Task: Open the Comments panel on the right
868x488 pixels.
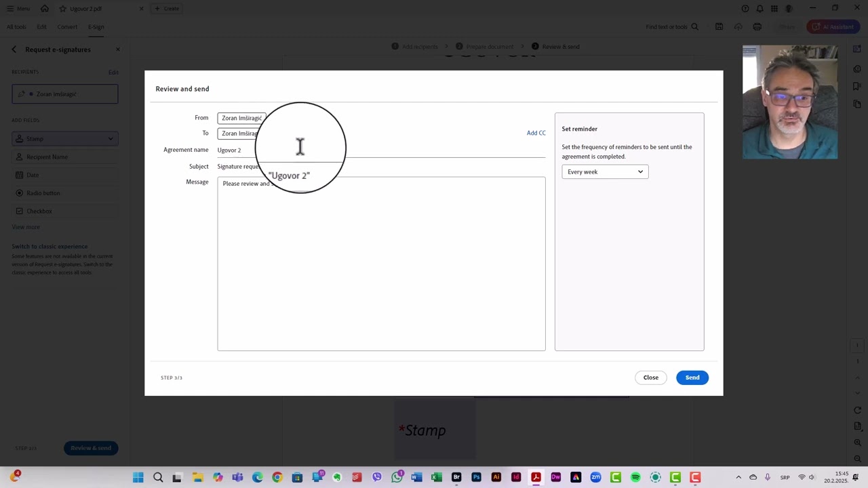Action: click(x=857, y=68)
